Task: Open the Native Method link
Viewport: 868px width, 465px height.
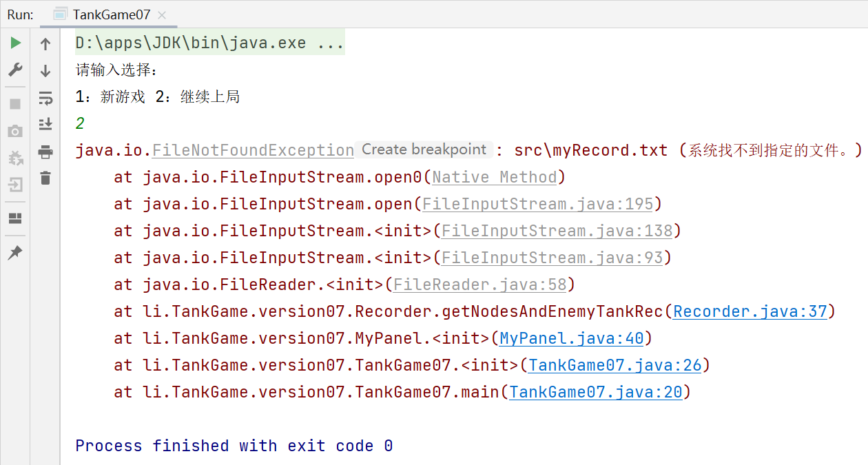Action: point(494,177)
